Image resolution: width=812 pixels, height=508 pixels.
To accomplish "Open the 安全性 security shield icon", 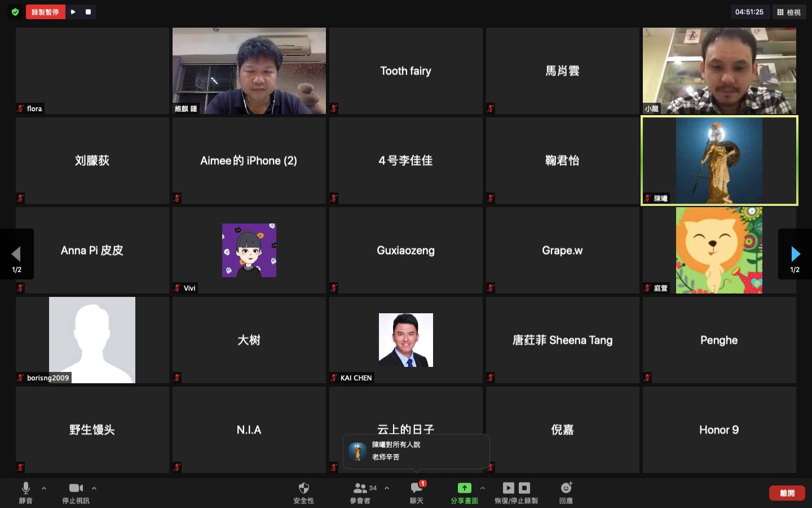I will [x=303, y=492].
